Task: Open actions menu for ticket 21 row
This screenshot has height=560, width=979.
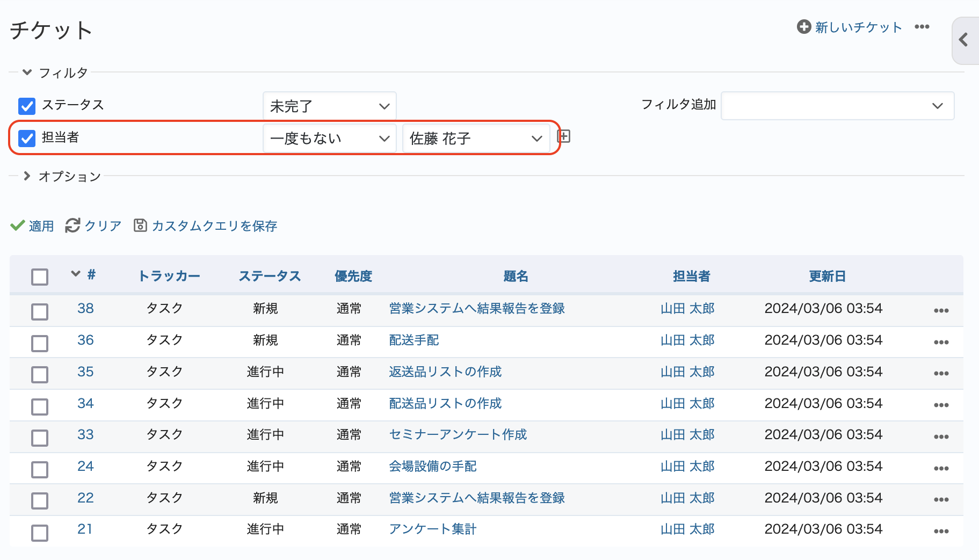Action: [941, 531]
